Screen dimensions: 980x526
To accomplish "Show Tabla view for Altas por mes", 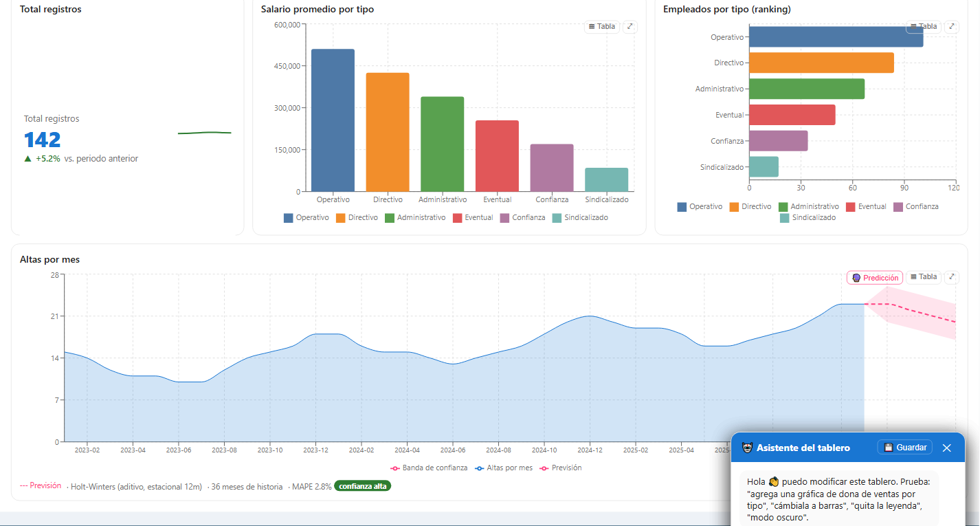I will 924,277.
